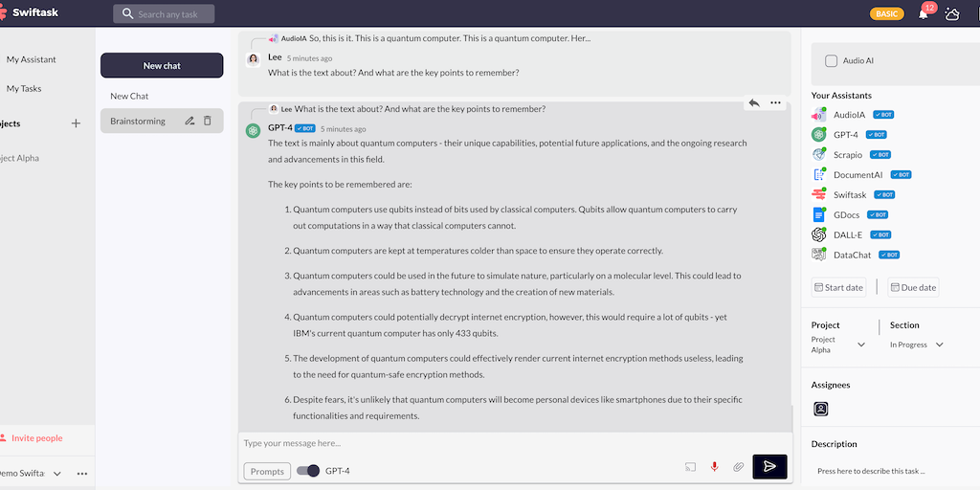Toggle the GPT-4 switch in message bar
Viewport: 980px width, 490px height.
tap(308, 471)
